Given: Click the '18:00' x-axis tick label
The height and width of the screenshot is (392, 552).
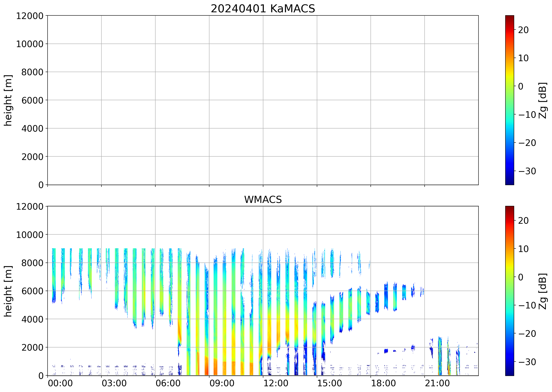Looking at the screenshot, I should [383, 383].
